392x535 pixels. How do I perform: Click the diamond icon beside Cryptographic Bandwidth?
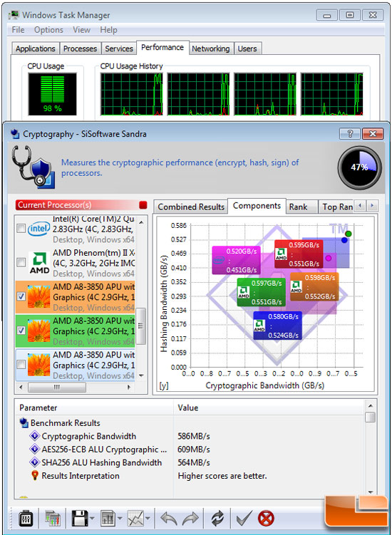(x=34, y=436)
